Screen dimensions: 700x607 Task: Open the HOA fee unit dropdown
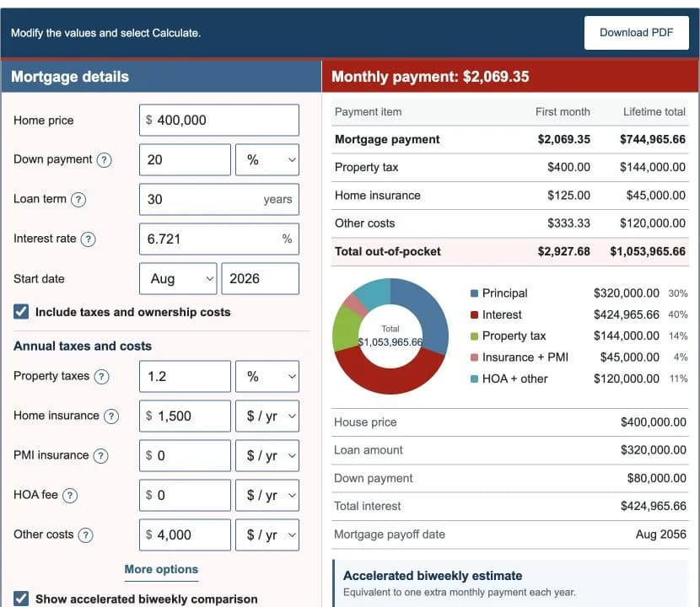pos(267,496)
